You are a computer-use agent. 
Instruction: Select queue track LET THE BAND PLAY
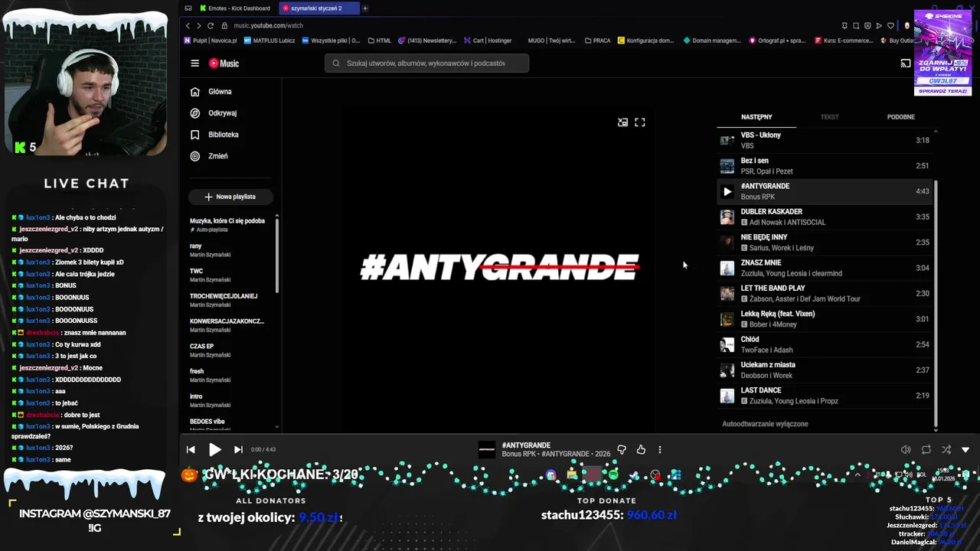[825, 294]
